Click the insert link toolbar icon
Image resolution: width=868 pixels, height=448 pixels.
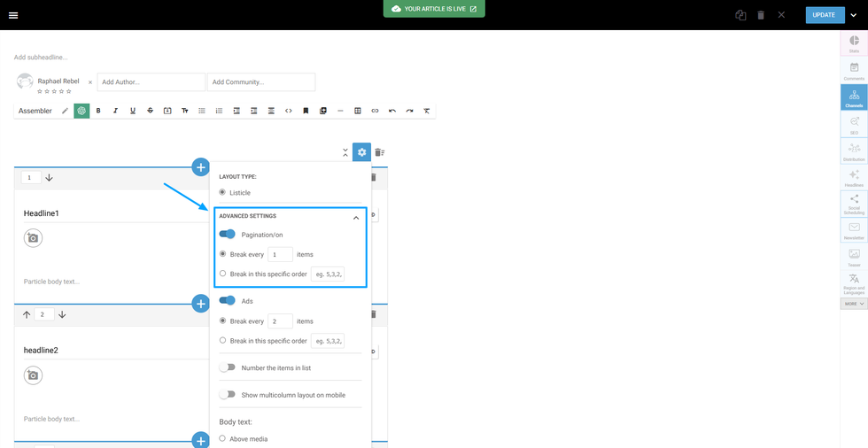coord(375,111)
